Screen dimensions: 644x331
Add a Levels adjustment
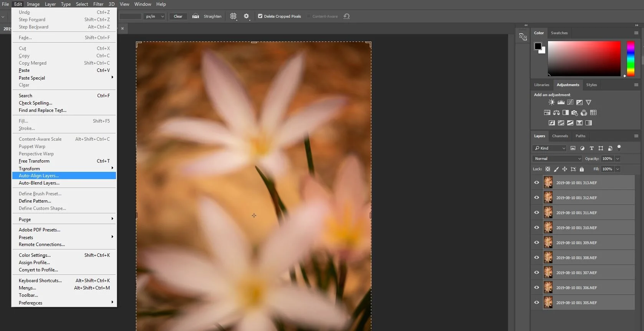561,102
